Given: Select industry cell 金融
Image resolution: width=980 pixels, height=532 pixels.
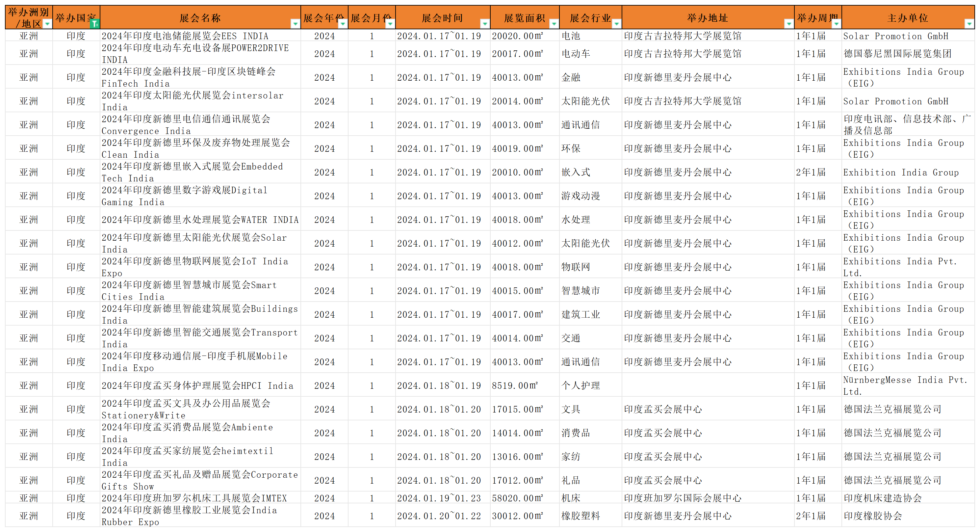Looking at the screenshot, I should [x=590, y=77].
